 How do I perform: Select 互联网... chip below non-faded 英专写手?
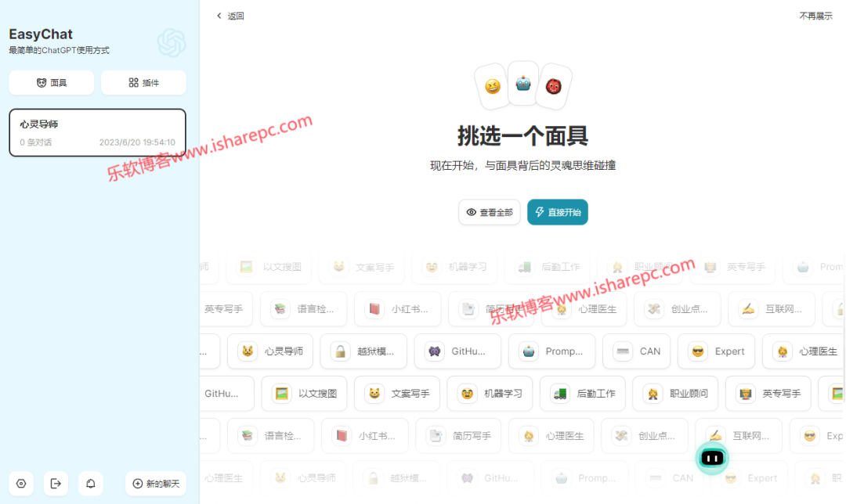click(739, 436)
